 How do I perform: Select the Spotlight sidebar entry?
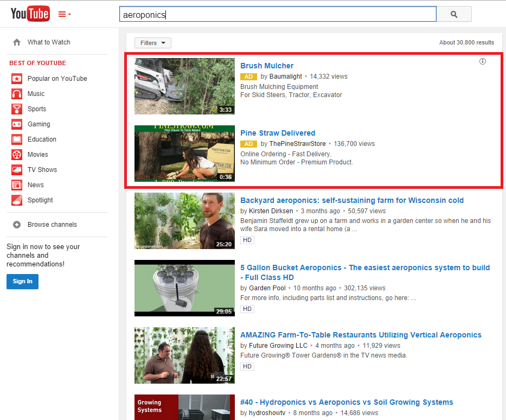tap(17, 200)
